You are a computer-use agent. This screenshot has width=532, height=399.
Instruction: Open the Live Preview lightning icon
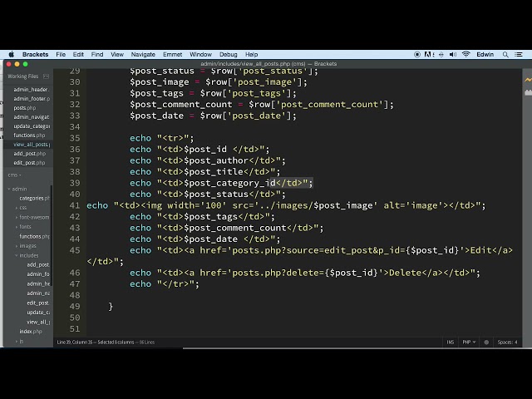pos(529,80)
